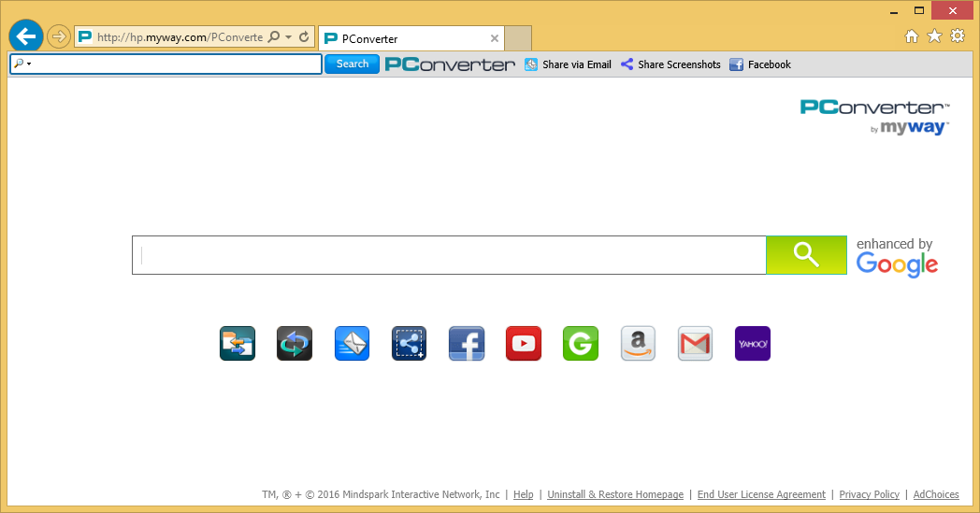Open the Gmail shortcut icon
This screenshot has width=980, height=513.
(x=695, y=344)
